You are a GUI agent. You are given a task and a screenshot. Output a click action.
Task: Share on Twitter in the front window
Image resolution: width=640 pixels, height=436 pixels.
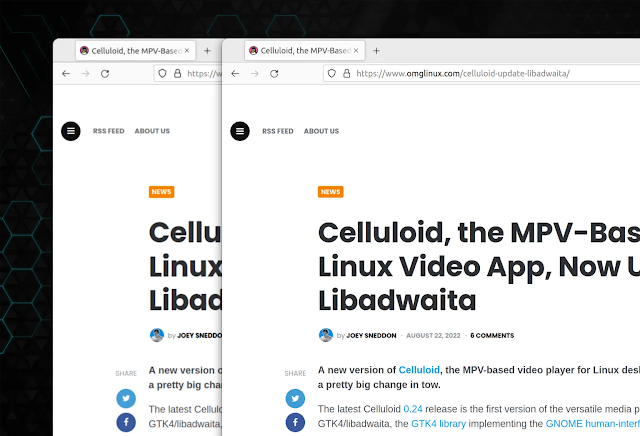[x=295, y=398]
